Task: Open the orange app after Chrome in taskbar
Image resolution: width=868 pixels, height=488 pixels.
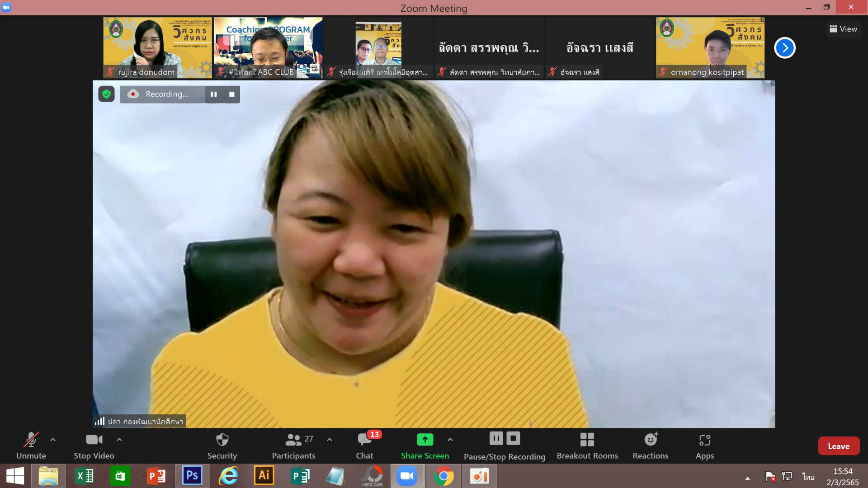Action: coord(480,476)
